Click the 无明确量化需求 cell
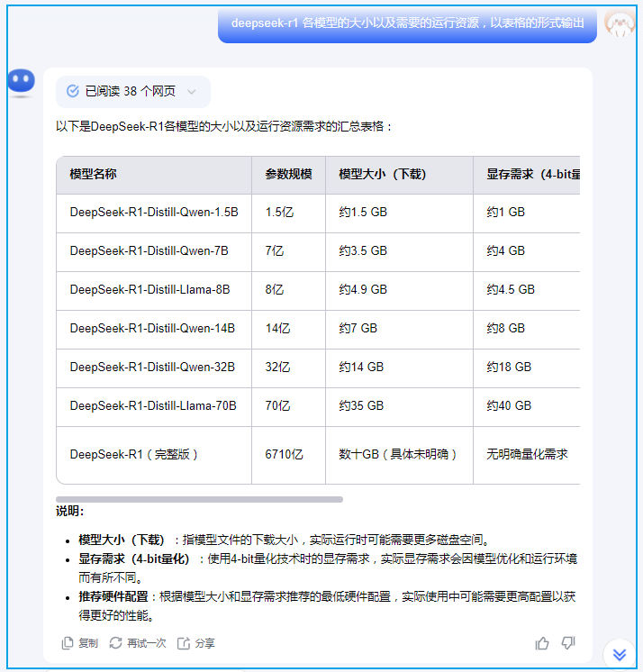Viewport: 643px width, 672px height. (x=527, y=455)
